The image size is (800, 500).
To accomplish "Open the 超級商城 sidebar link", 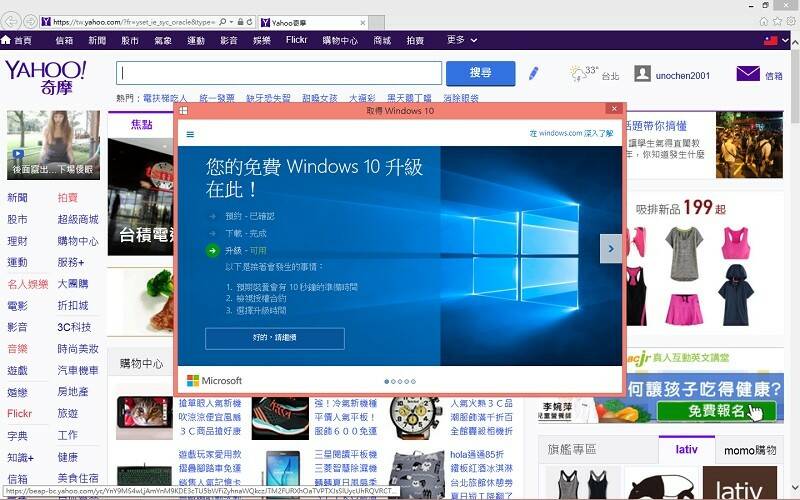I will tap(78, 219).
